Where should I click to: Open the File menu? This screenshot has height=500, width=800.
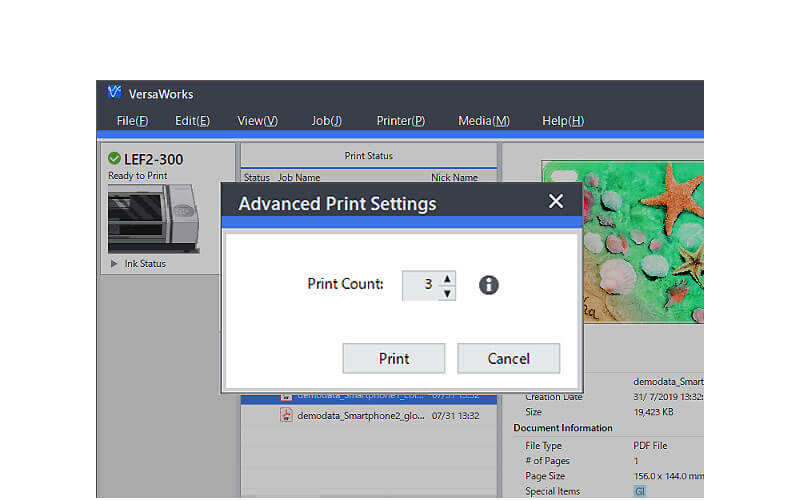[x=132, y=121]
